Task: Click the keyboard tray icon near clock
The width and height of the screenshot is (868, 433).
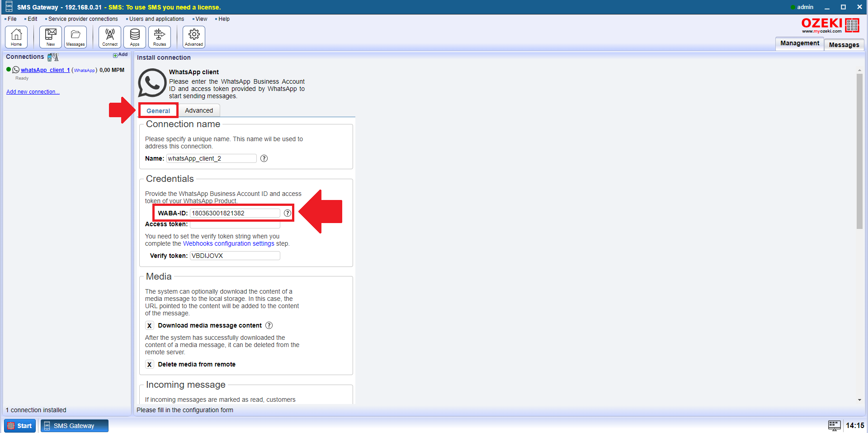Action: 835,425
